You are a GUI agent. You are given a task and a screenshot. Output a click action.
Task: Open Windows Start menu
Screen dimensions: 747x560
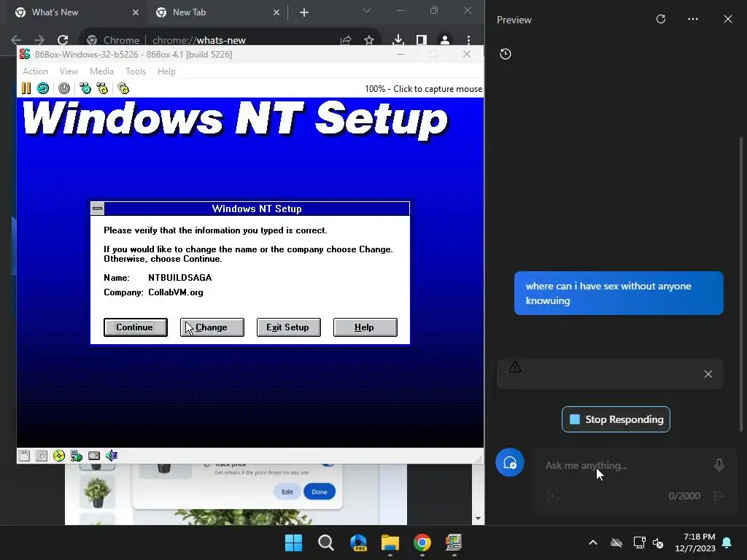tap(293, 542)
